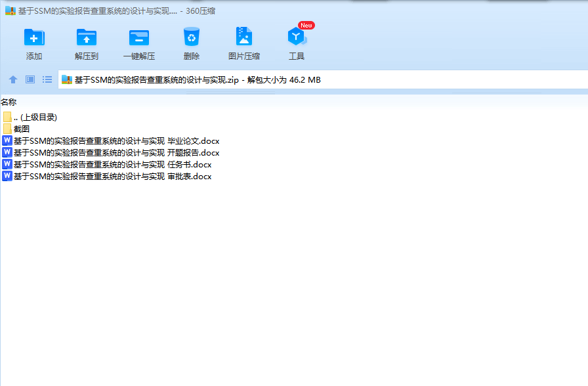The width and height of the screenshot is (588, 386).
Task: Select the 开题报告.docx file
Action: (111, 153)
